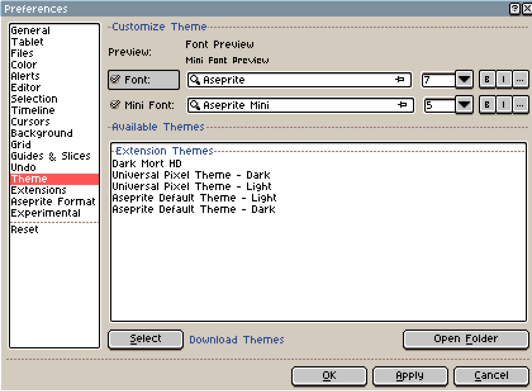Open the Files preferences section
Viewport: 532px width, 392px height.
coord(54,53)
